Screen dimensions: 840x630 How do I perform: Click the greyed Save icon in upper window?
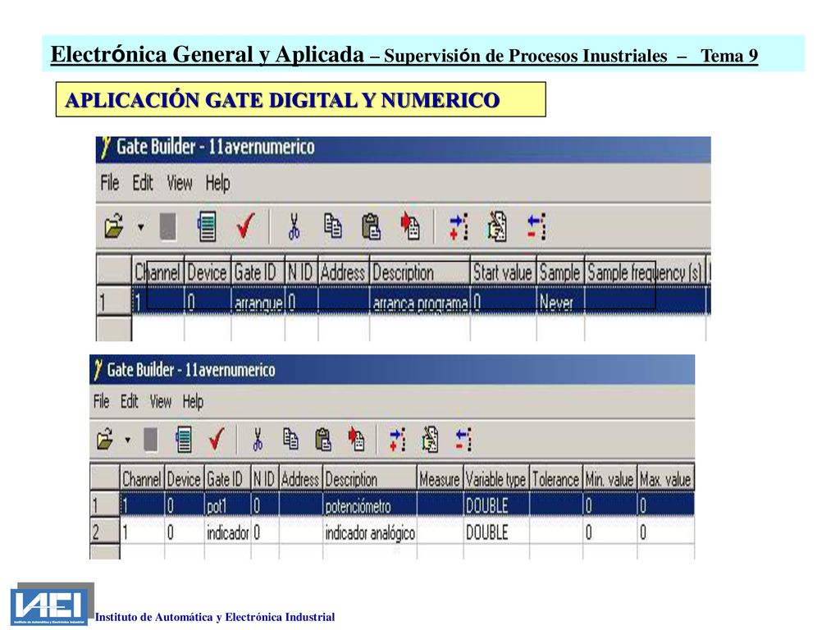(x=168, y=226)
